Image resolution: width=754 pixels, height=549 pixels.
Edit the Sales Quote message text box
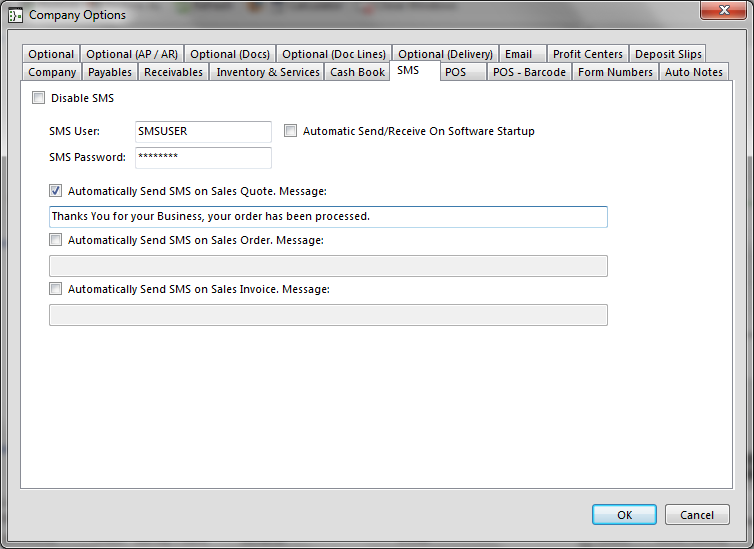pos(328,217)
